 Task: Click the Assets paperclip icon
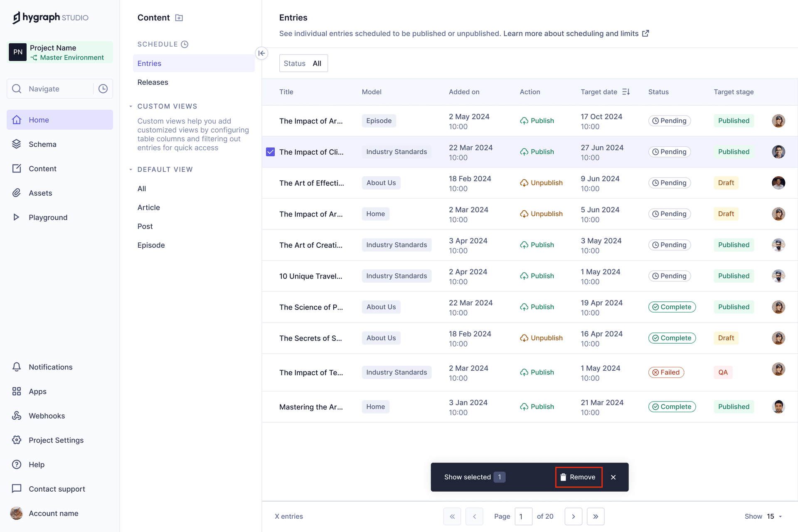pos(17,193)
